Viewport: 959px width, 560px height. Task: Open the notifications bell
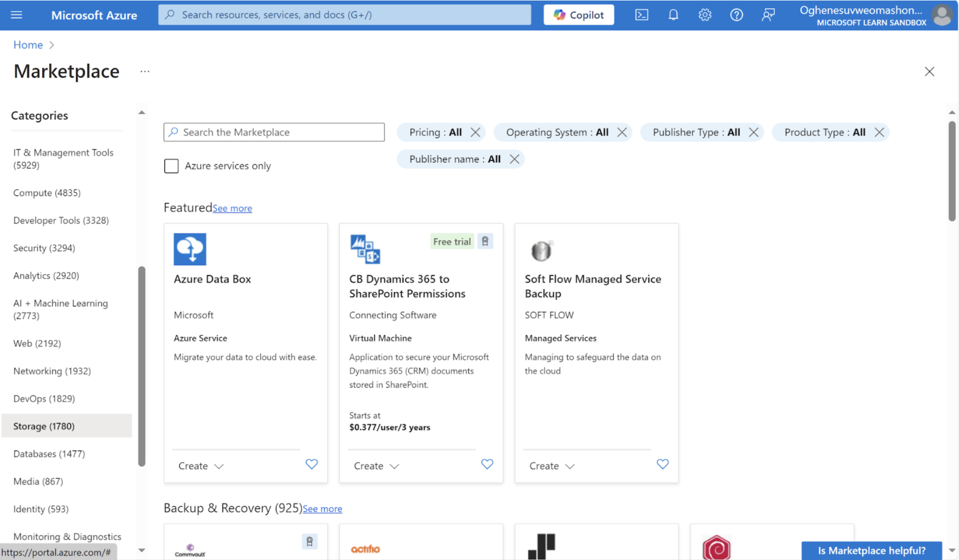(673, 15)
